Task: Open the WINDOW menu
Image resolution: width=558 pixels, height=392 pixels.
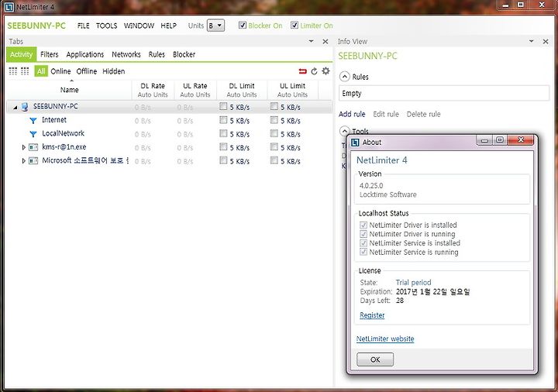Action: 139,26
